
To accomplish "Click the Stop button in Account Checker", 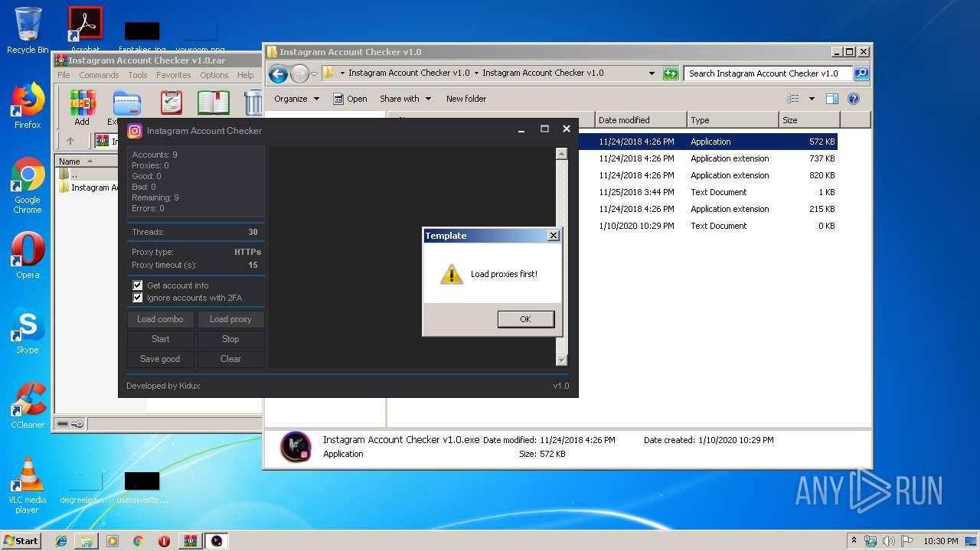I will [x=230, y=339].
